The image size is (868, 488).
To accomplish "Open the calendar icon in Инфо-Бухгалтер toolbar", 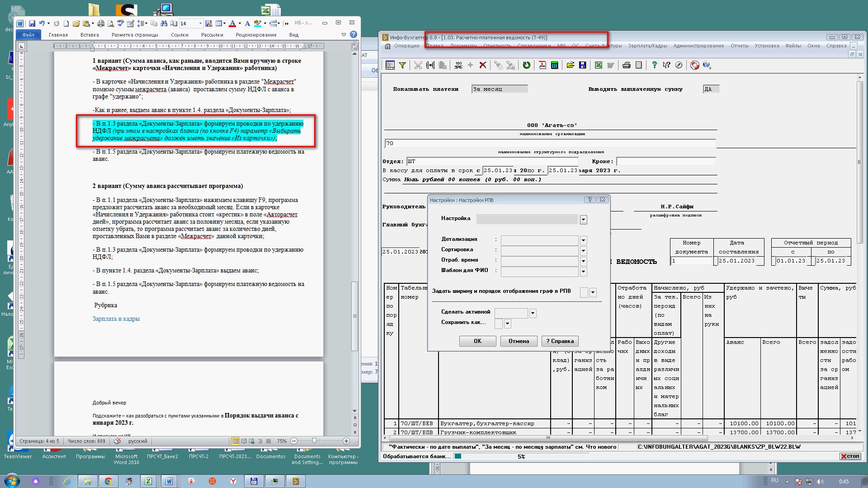I will (x=542, y=66).
